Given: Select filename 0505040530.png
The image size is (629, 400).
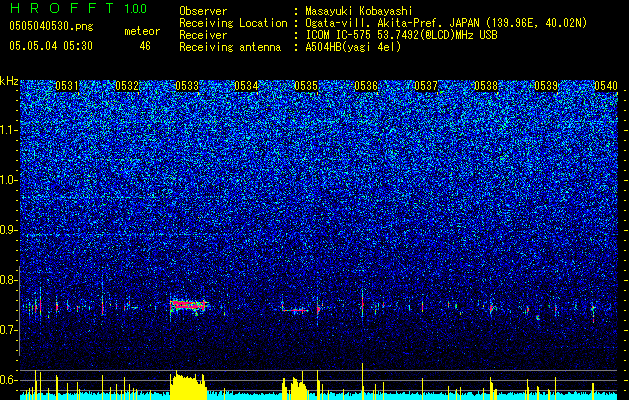Looking at the screenshot, I should click(x=51, y=26).
